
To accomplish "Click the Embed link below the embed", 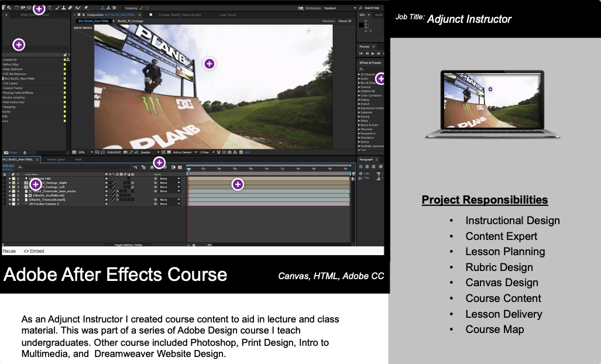I will coord(34,252).
